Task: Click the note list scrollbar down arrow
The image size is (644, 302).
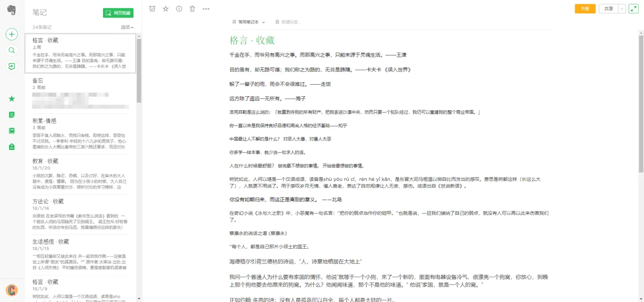Action: click(x=139, y=298)
